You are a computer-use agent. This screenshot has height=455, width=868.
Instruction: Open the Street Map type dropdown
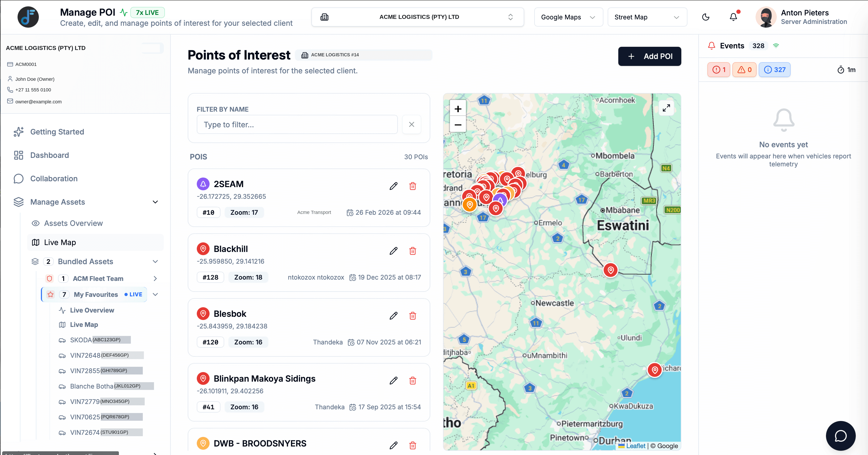coord(647,17)
